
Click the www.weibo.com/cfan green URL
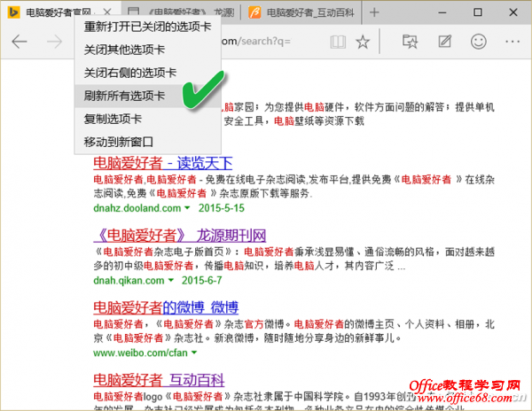[140, 353]
